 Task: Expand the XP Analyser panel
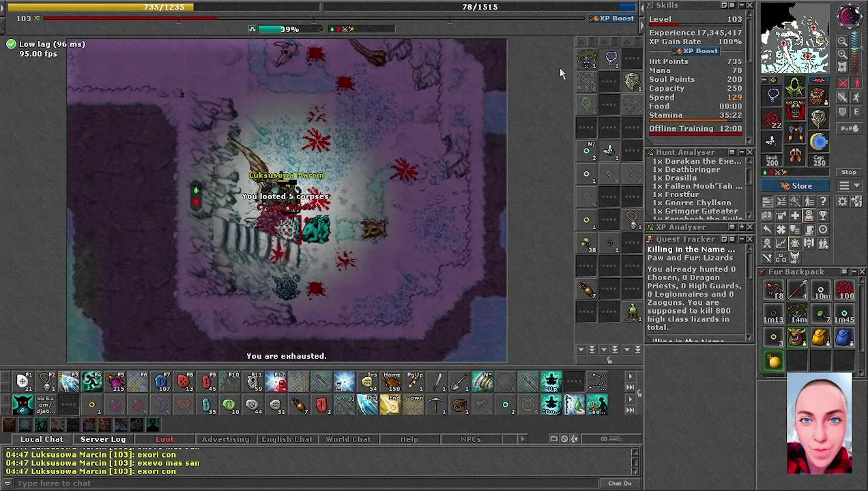pyautogui.click(x=741, y=227)
